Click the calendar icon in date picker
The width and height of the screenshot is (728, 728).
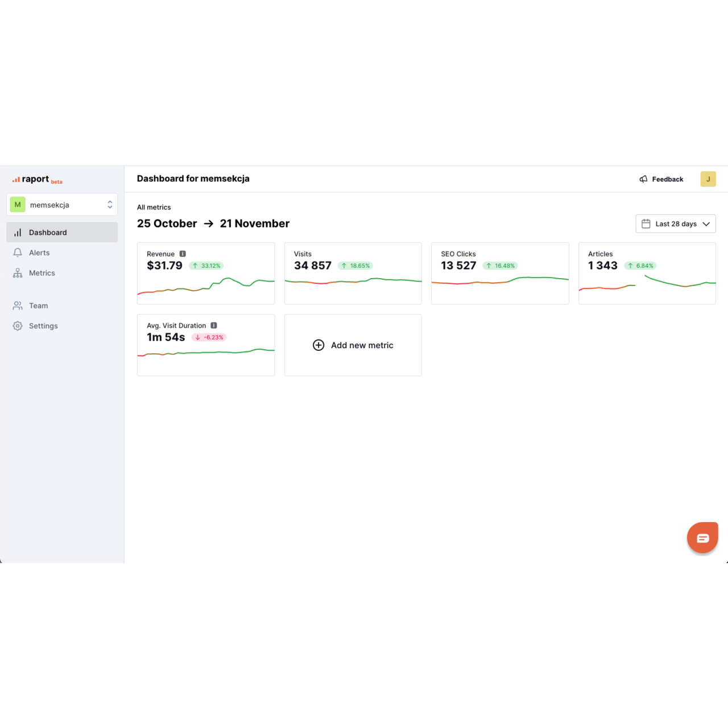[646, 224]
